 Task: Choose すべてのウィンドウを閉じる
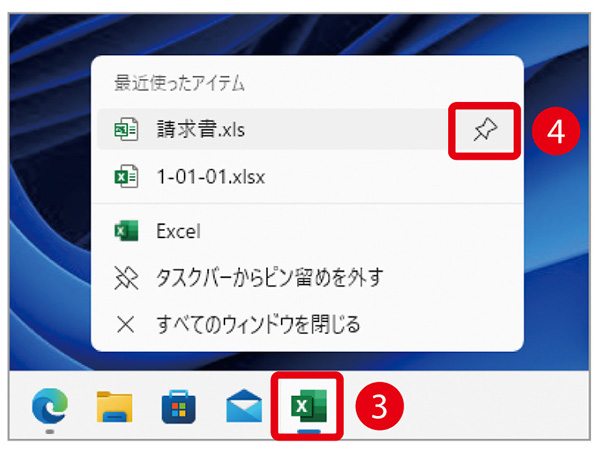(258, 323)
